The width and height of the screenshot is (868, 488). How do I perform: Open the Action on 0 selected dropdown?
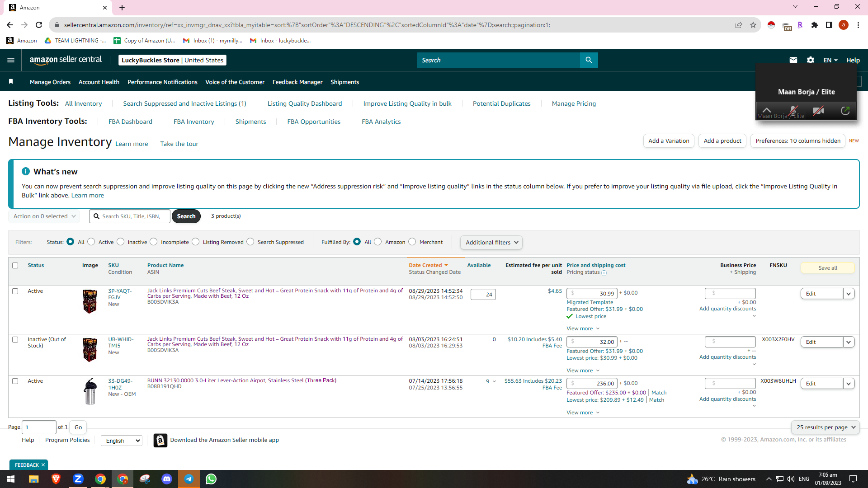[x=44, y=216]
